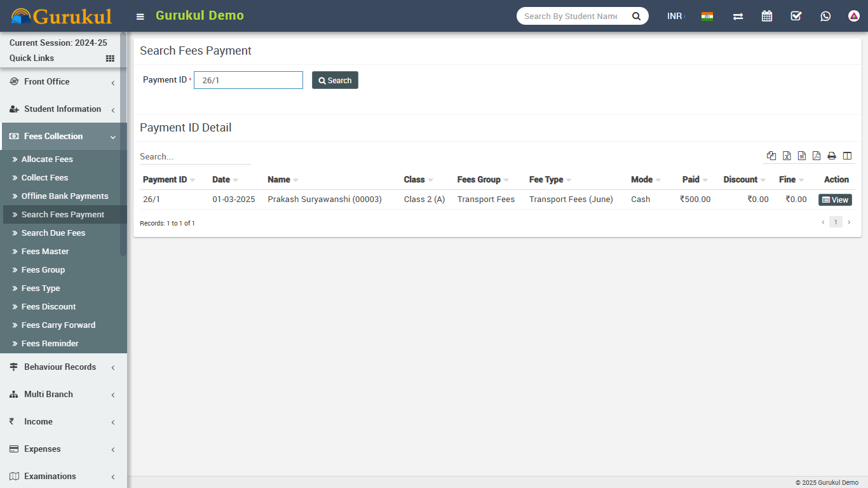Image resolution: width=868 pixels, height=488 pixels.
Task: Export table using the PDF icon
Action: (817, 156)
